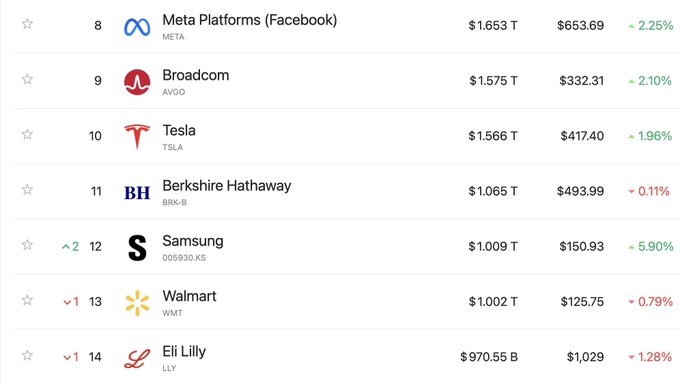Click the yellow Walmart spark logo
Screen dimensions: 680x384
pyautogui.click(x=137, y=302)
